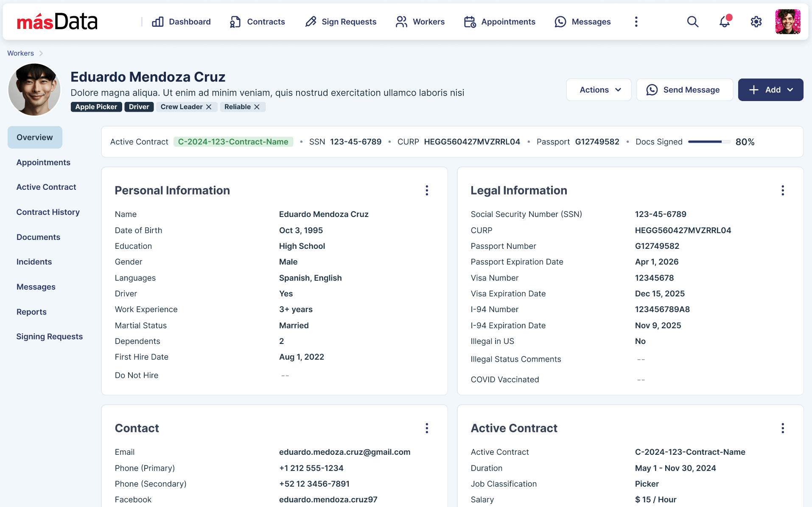Open Legal Information card options menu
Screen dimensions: 812x507
(783, 190)
